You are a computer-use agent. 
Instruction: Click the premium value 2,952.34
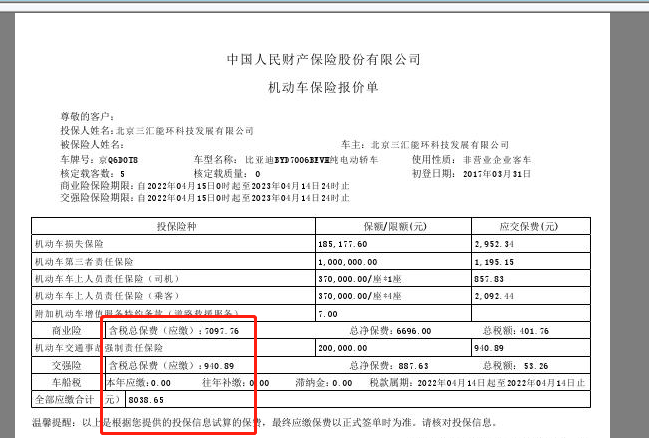click(x=494, y=244)
